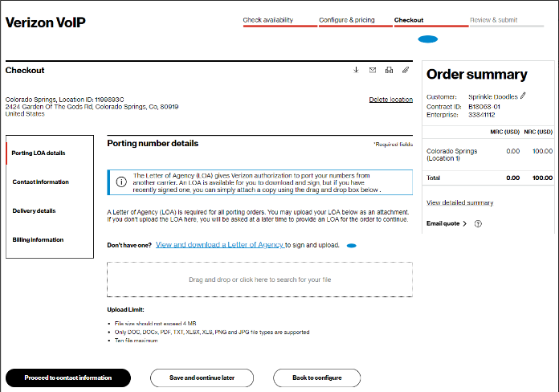Open the Check availability step
This screenshot has width=559, height=392.
(268, 20)
